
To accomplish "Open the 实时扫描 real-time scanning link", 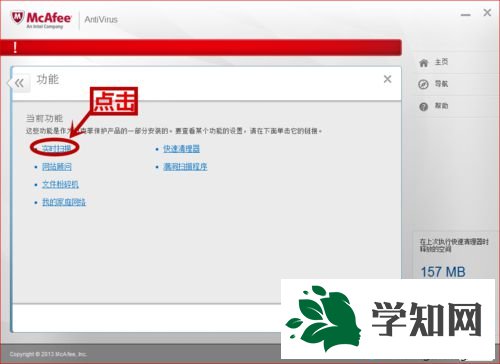I will [56, 148].
